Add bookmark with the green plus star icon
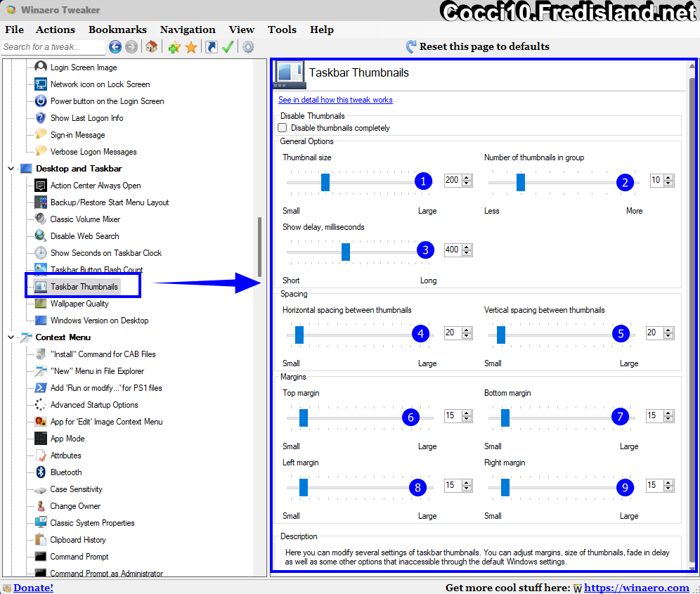 [174, 47]
